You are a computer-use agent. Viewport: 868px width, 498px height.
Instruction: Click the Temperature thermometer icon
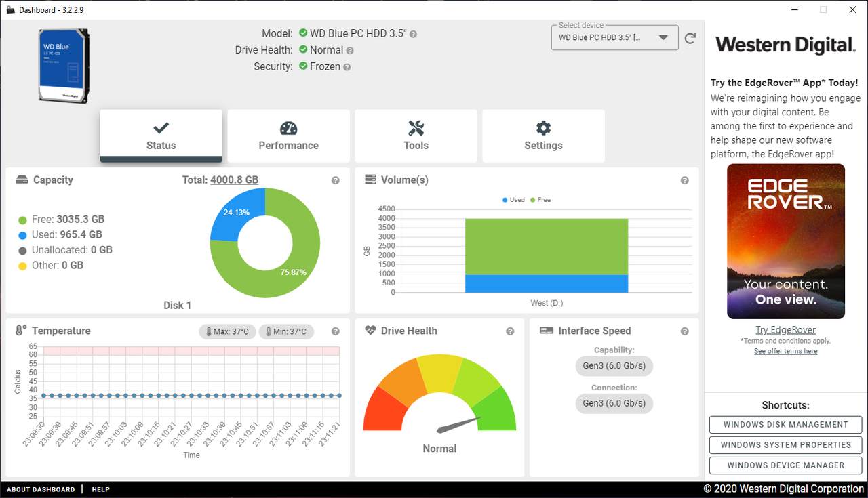pos(21,331)
